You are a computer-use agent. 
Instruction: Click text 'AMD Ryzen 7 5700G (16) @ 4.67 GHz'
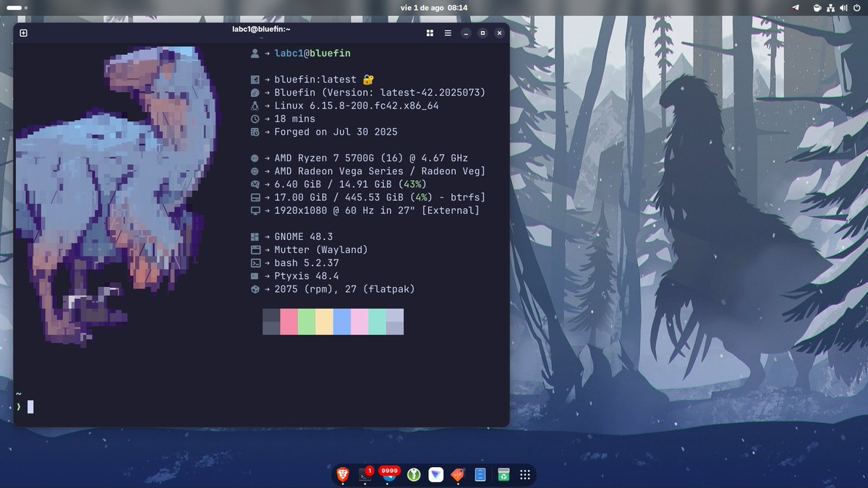371,158
